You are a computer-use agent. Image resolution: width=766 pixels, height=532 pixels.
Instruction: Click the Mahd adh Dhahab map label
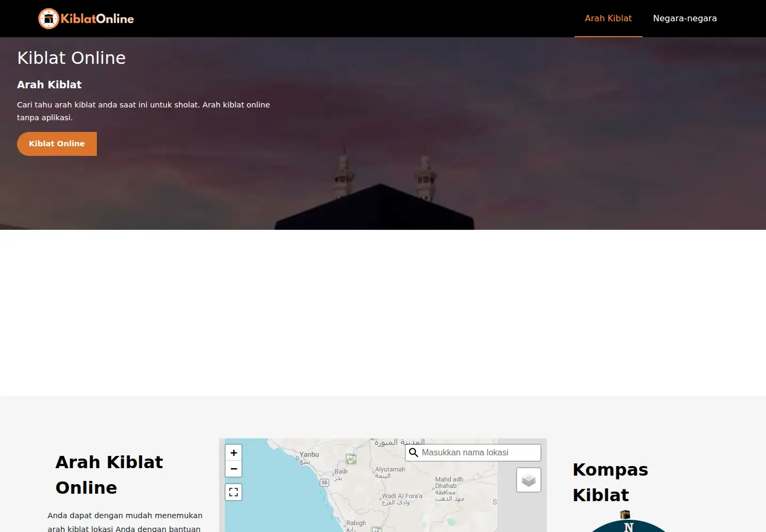(x=449, y=483)
